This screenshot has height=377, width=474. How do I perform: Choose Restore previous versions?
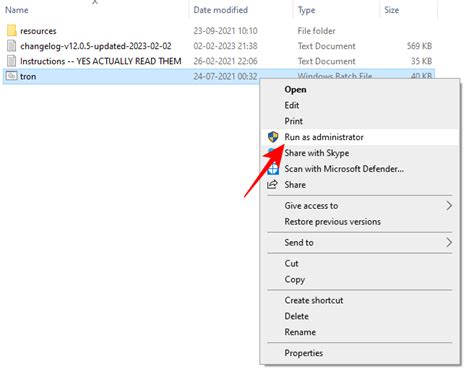[332, 222]
